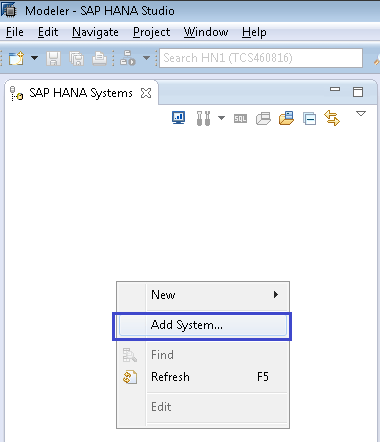The image size is (380, 442).
Task: Click the New wizard icon
Action: [x=16, y=58]
